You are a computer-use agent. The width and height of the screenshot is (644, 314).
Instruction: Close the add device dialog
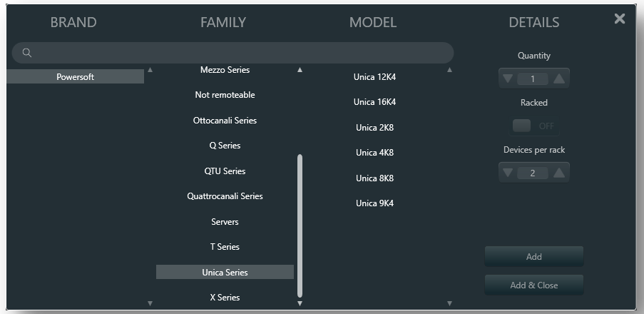click(x=619, y=19)
